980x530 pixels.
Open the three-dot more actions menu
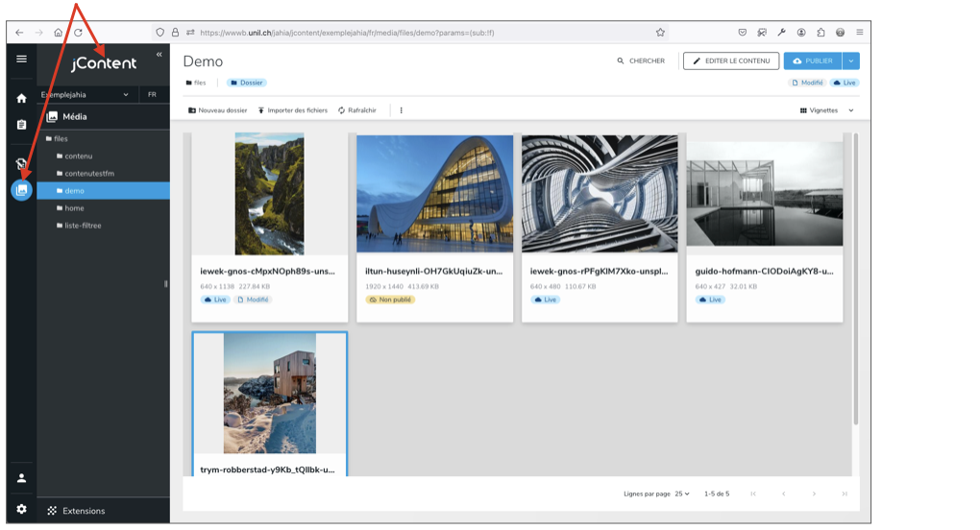[401, 110]
